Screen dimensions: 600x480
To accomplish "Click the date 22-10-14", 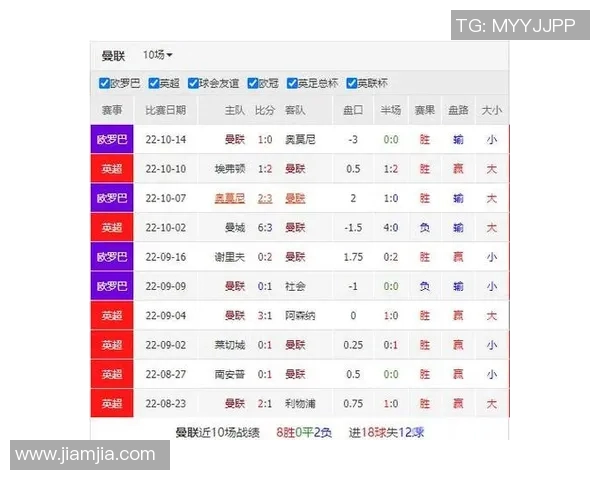I will click(166, 140).
